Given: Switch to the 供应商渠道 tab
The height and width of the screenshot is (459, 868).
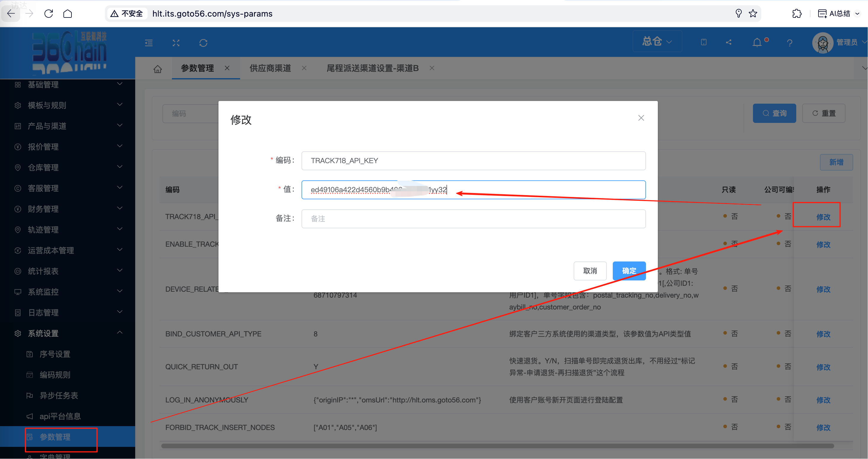Looking at the screenshot, I should coord(270,68).
